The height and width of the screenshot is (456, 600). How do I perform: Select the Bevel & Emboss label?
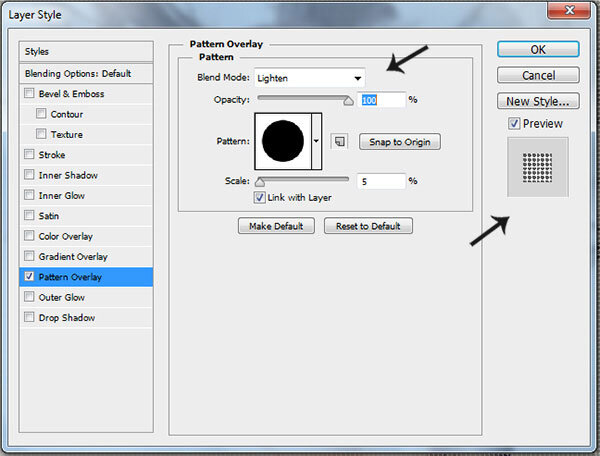coord(71,94)
